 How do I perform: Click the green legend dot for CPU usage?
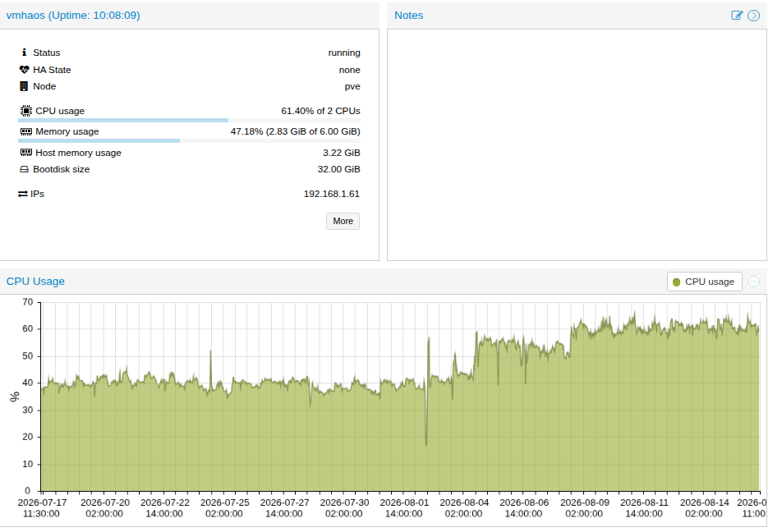coord(676,282)
